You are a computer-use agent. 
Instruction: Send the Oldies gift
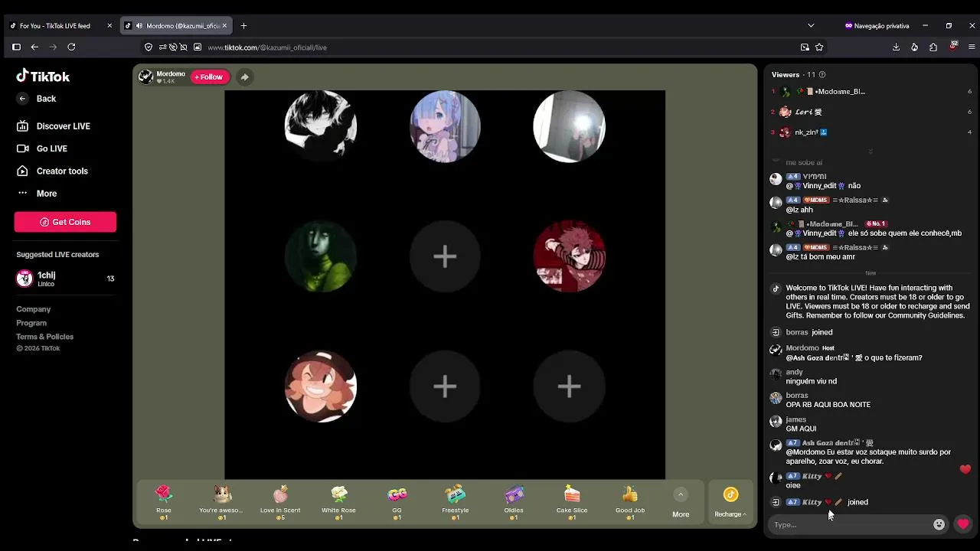click(x=514, y=502)
